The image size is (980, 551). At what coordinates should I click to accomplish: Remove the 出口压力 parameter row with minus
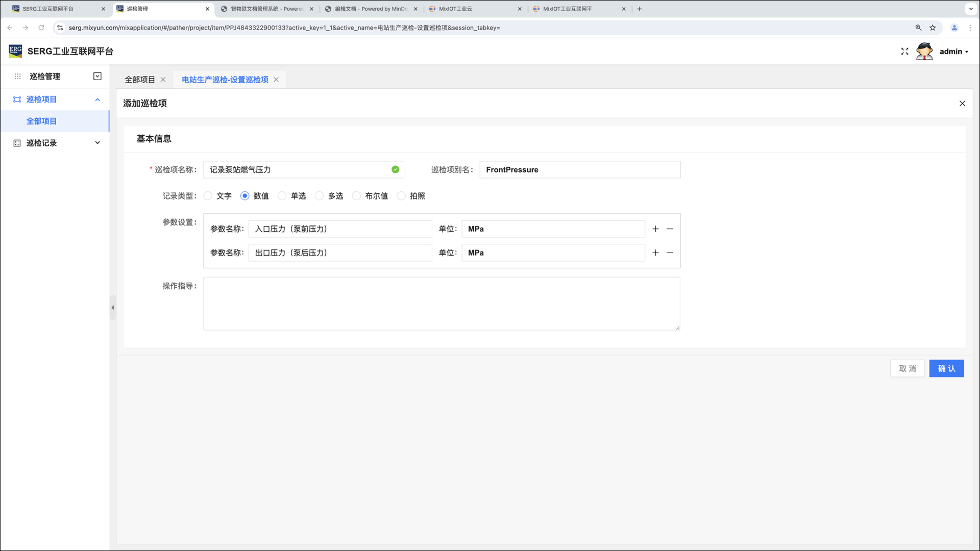(x=670, y=253)
